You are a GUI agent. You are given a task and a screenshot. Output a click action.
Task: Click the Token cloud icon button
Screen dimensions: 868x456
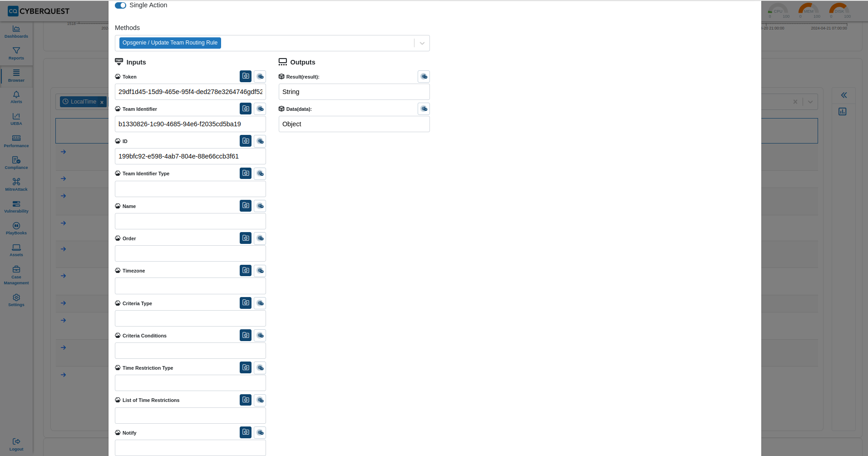(260, 76)
